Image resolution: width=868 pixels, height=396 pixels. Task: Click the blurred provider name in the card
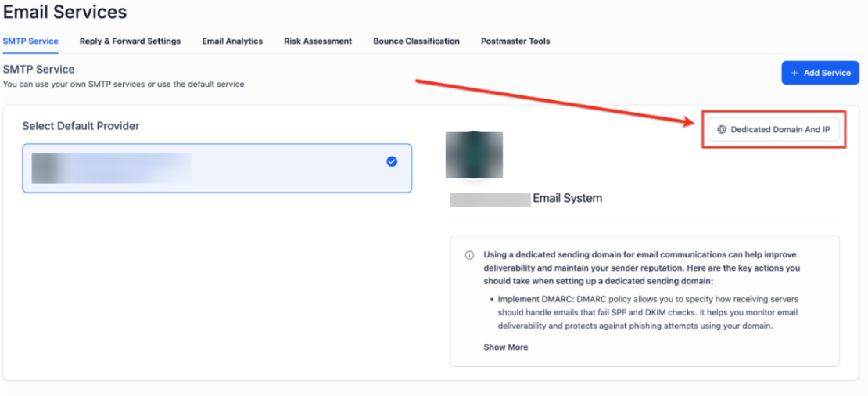(111, 168)
